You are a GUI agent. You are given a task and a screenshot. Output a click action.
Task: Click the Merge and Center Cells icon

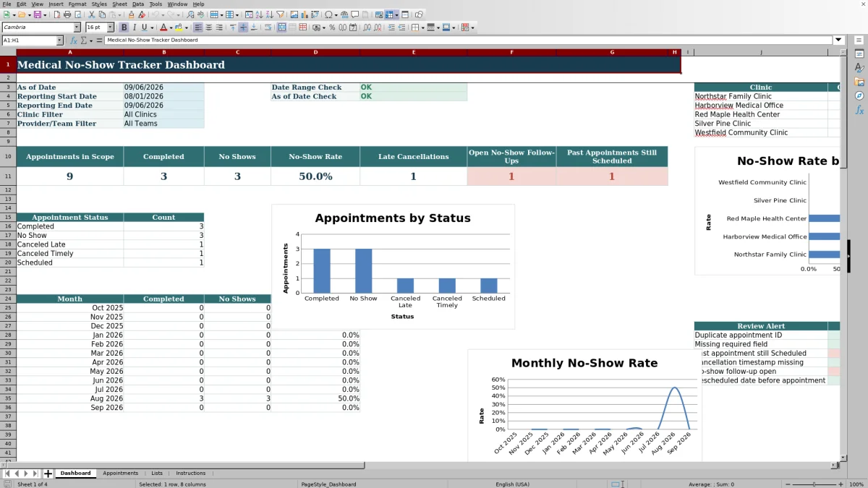[x=282, y=27]
